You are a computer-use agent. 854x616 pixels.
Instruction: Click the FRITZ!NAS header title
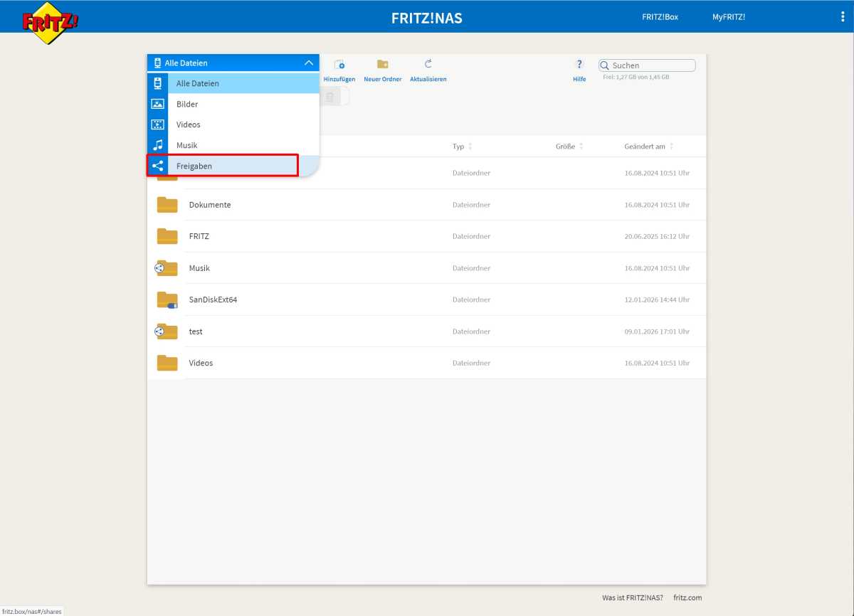427,18
